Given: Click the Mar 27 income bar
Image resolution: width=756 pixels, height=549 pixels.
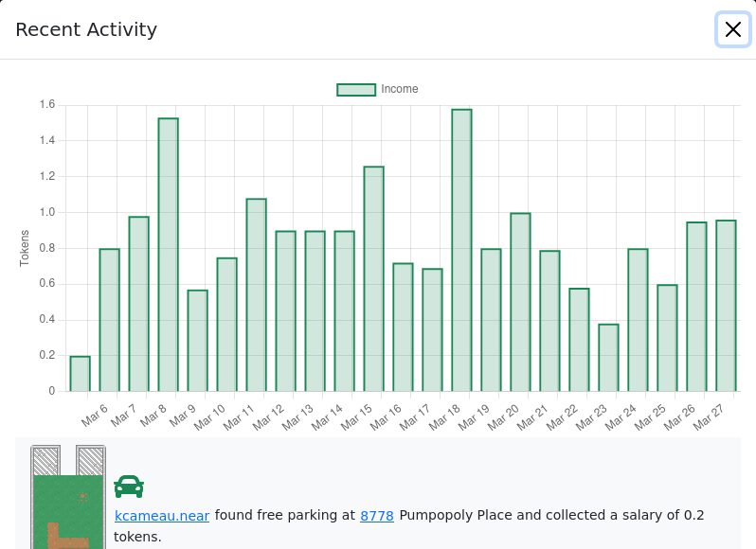Looking at the screenshot, I should 726,306.
